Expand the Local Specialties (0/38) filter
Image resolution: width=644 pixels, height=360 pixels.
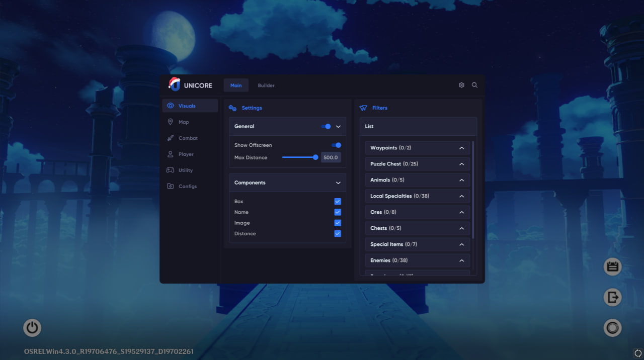click(x=418, y=196)
